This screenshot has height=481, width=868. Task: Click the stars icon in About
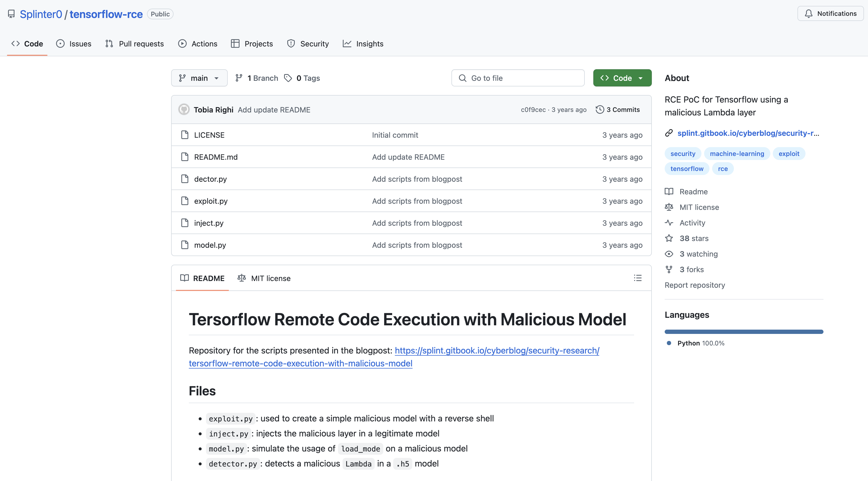point(669,238)
